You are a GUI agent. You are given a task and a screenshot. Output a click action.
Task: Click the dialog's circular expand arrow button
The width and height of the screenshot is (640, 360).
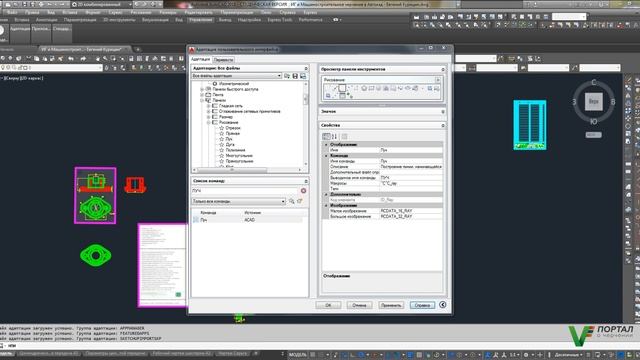coord(442,304)
